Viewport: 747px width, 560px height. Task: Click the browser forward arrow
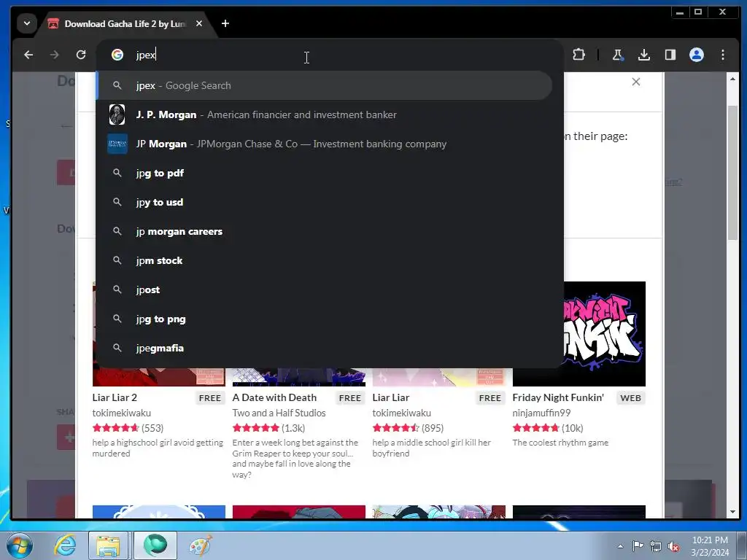54,55
